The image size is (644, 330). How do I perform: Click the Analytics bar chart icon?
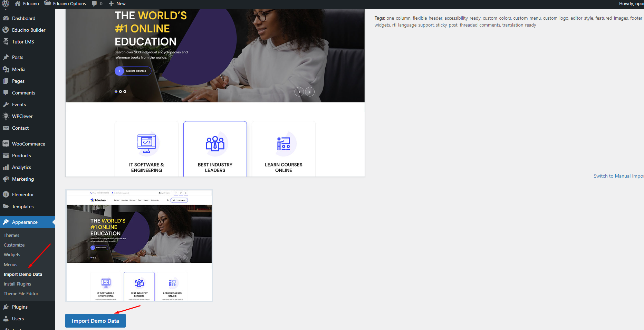pyautogui.click(x=6, y=167)
